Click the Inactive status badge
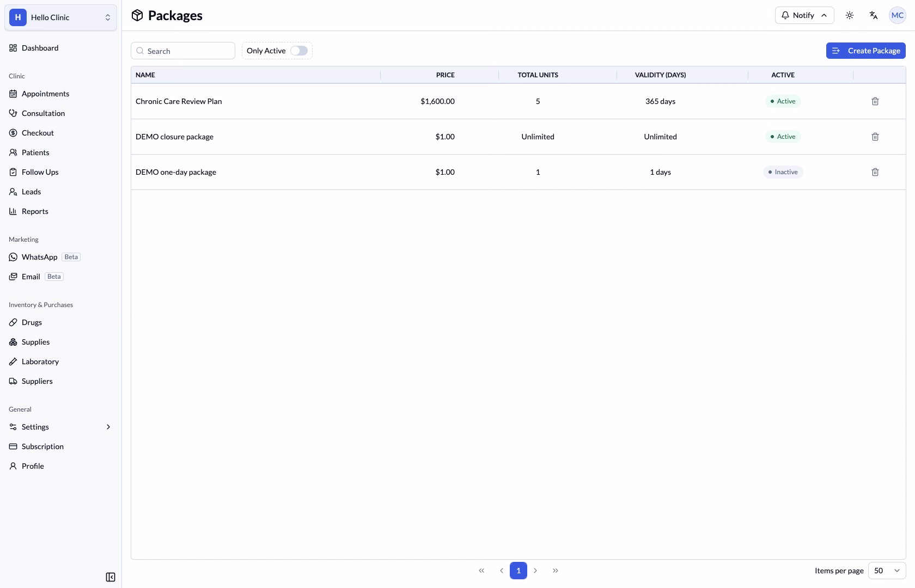This screenshot has height=588, width=915. click(783, 172)
